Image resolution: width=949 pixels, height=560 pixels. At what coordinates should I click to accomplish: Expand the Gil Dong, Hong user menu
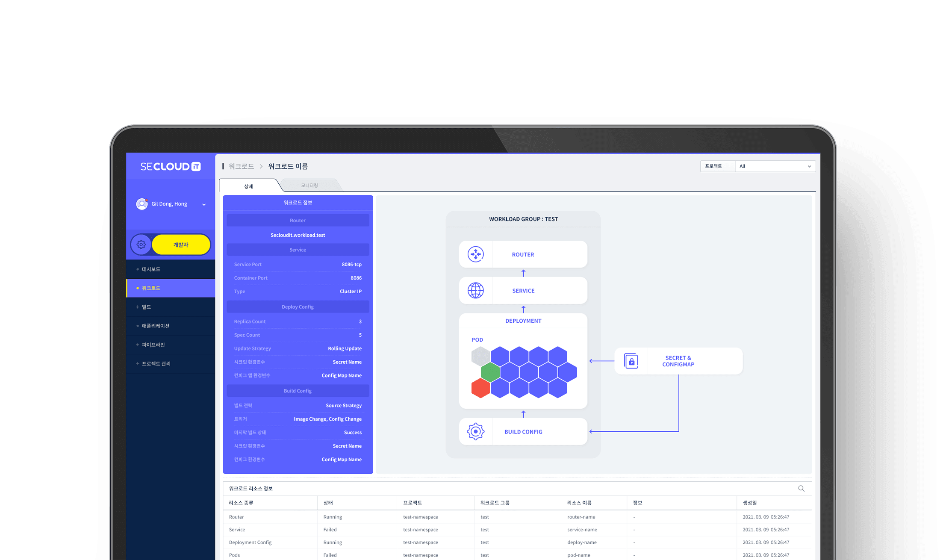coord(204,204)
